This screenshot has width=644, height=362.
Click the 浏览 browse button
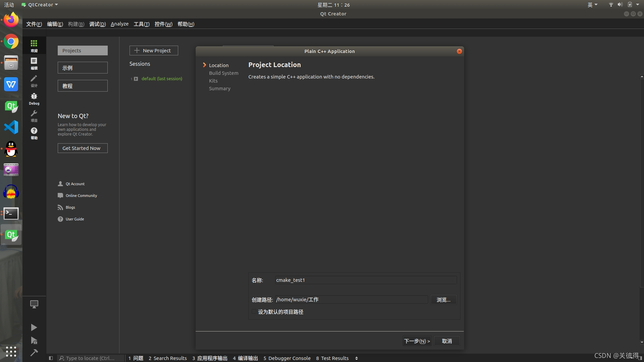443,300
